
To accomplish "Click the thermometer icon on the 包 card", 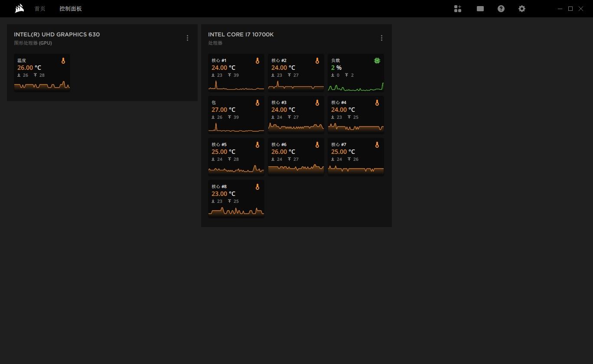I will click(257, 103).
